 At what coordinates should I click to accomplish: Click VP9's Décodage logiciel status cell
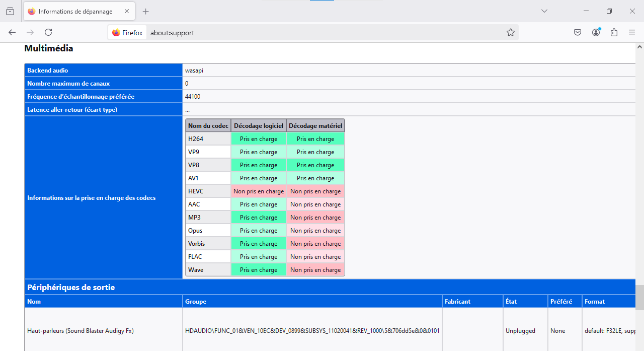click(259, 152)
